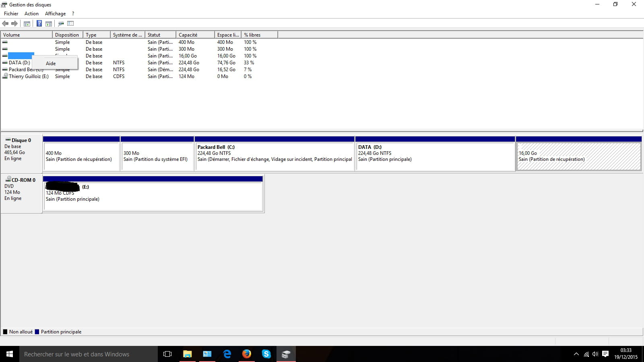Click the connect/rescan disks toolbar icon

coord(61,23)
